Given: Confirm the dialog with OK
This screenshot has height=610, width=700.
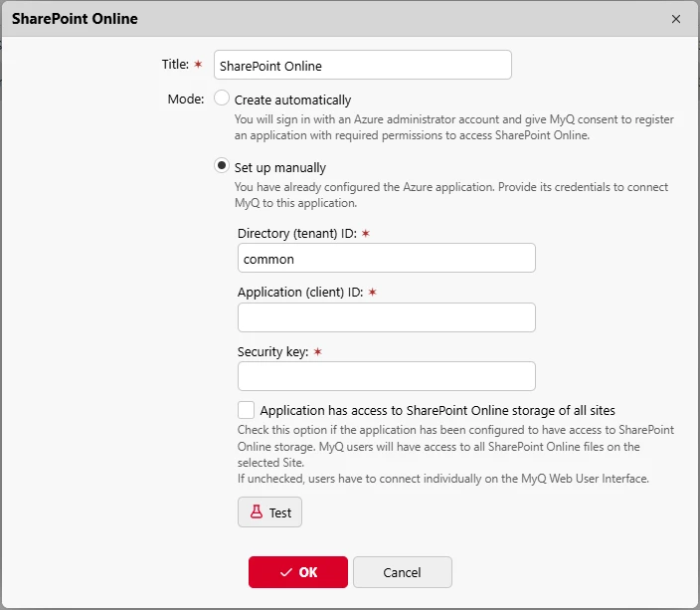Looking at the screenshot, I should click(298, 572).
